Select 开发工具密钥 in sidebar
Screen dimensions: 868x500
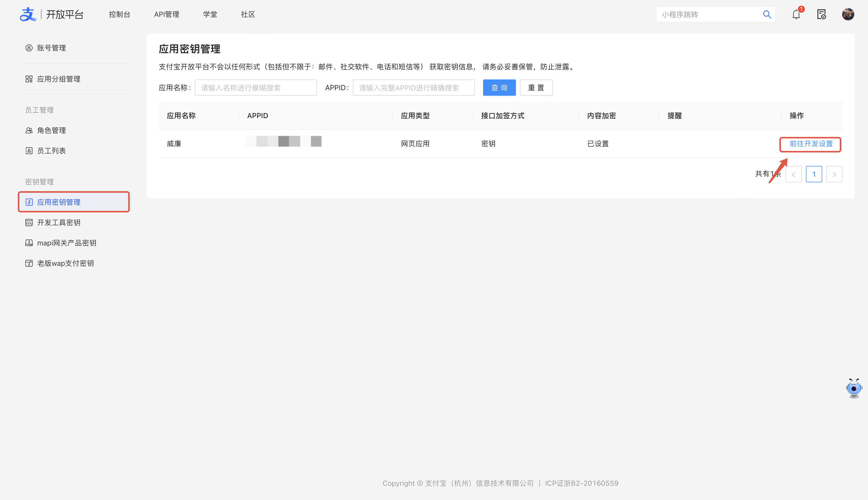coord(76,223)
